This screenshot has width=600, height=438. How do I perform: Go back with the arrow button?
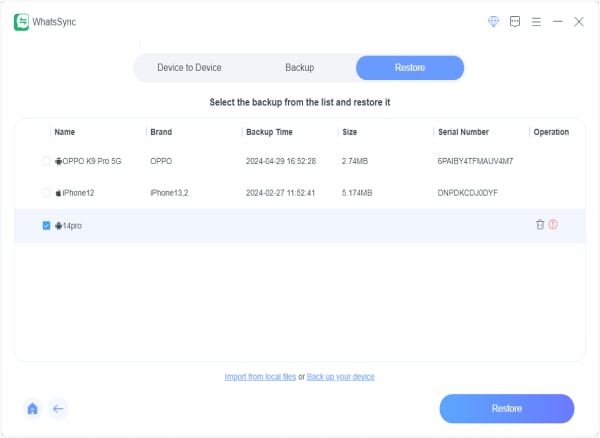tap(58, 409)
